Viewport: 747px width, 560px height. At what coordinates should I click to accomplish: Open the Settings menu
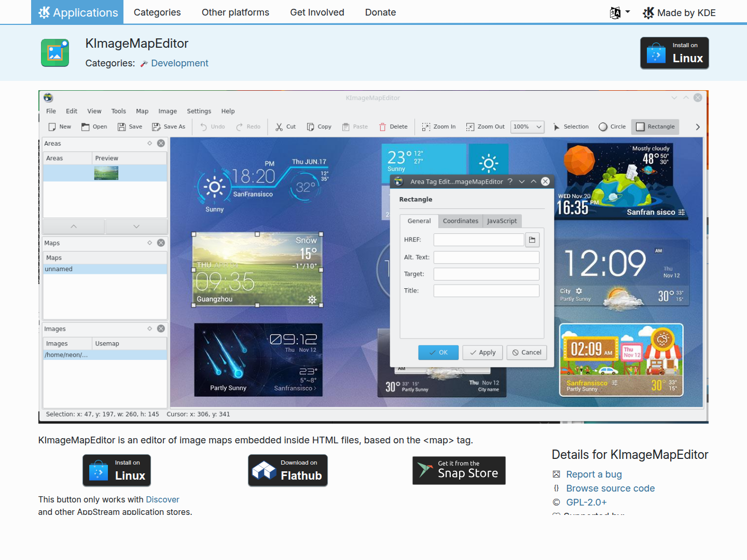[199, 111]
